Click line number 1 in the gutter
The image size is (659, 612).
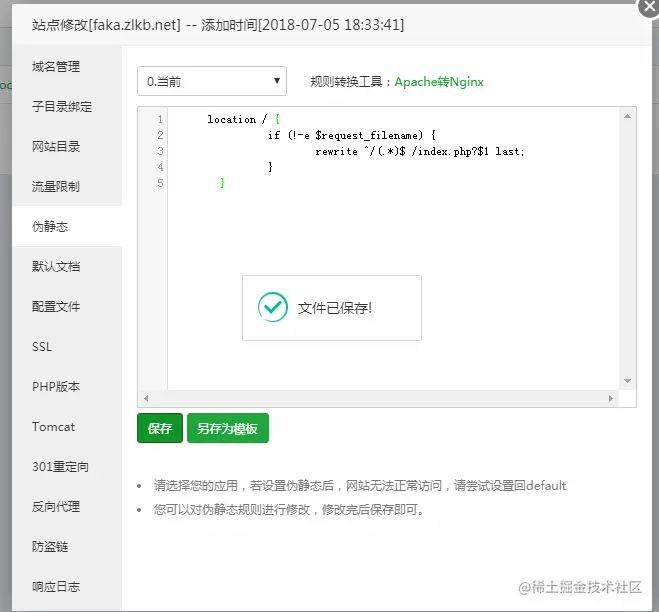click(160, 119)
